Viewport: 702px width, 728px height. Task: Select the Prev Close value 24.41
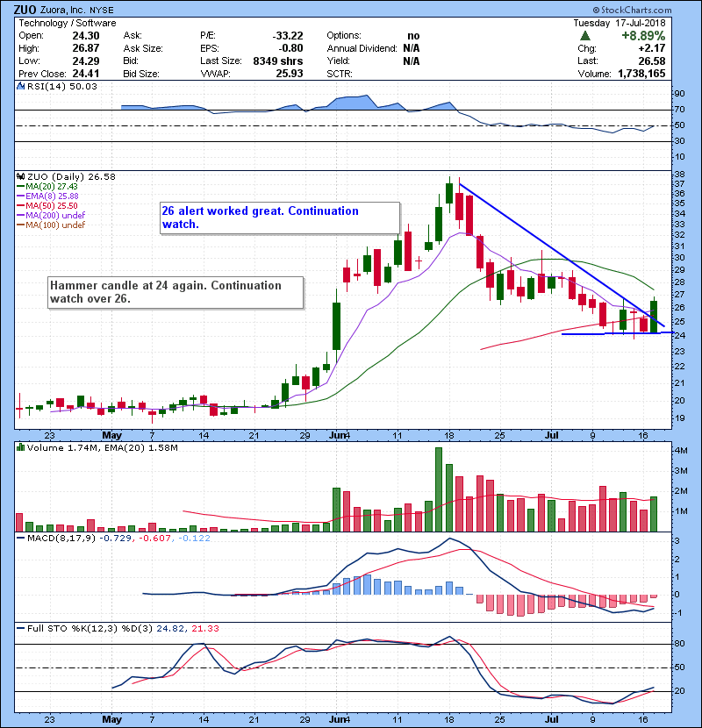point(85,74)
